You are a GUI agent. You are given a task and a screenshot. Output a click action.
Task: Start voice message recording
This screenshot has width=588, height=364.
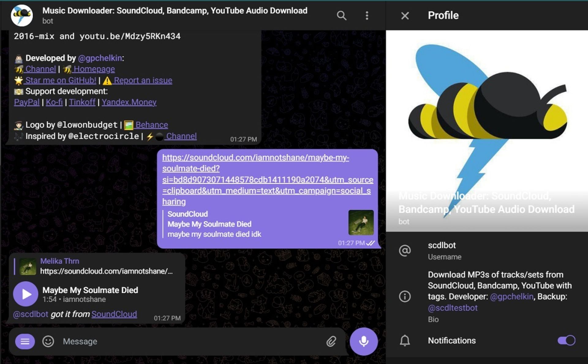pyautogui.click(x=364, y=341)
